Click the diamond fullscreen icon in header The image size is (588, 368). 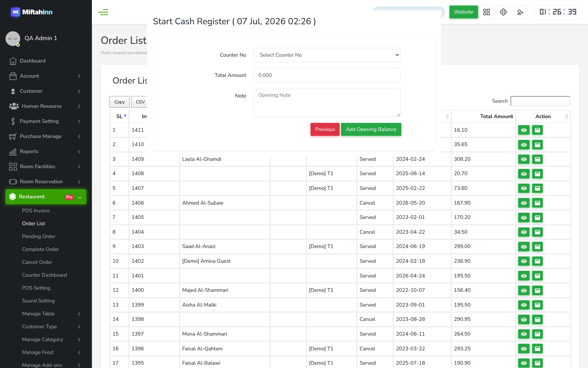click(503, 12)
